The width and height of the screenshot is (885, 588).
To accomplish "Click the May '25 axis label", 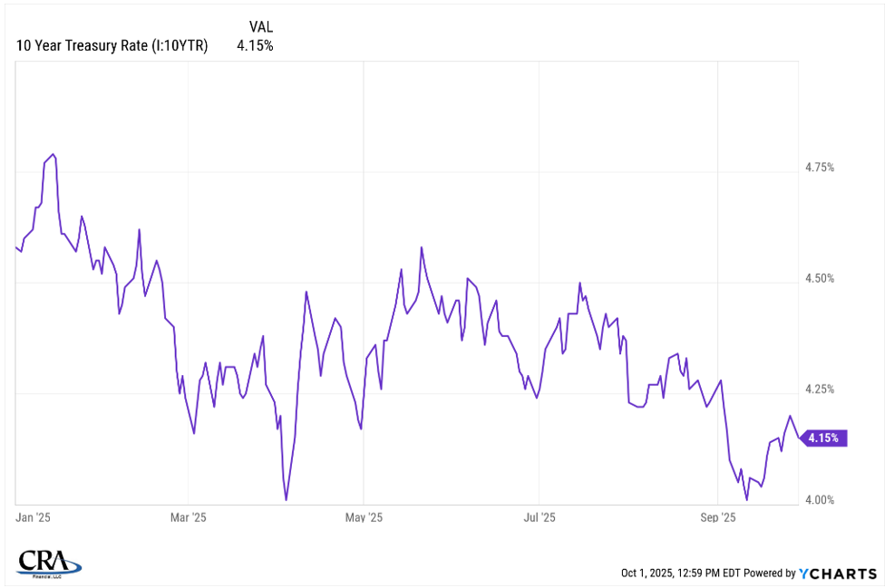I will 363,517.
